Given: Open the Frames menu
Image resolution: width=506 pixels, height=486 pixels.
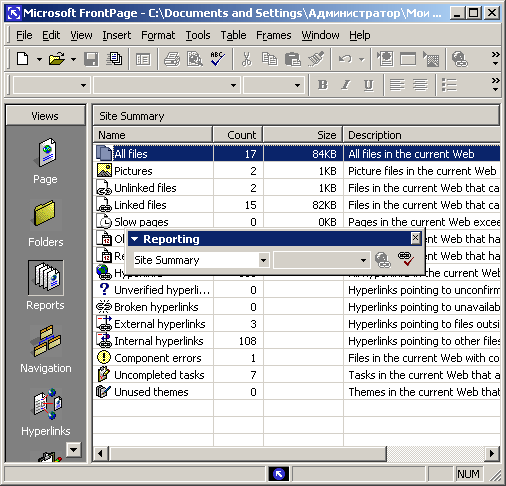Looking at the screenshot, I should (274, 35).
